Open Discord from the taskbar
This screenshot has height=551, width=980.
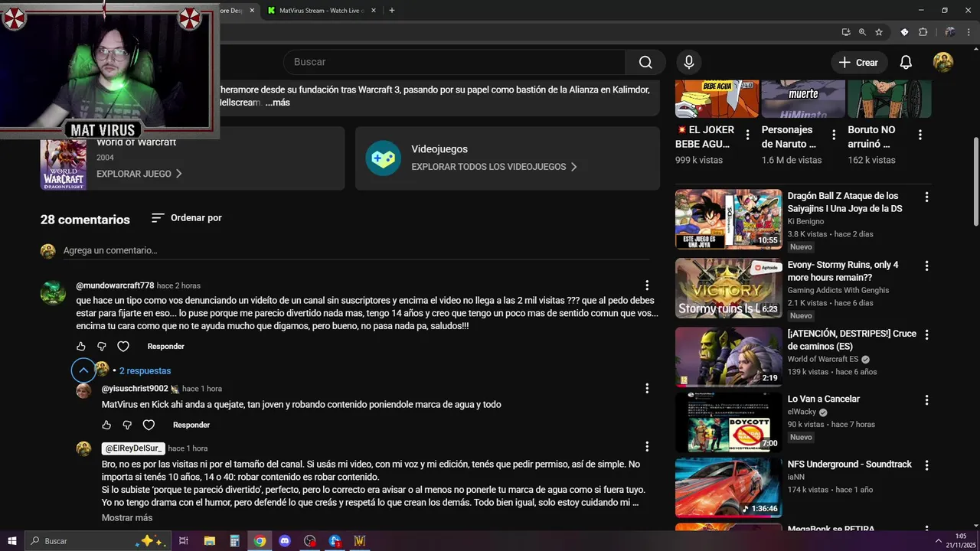285,541
